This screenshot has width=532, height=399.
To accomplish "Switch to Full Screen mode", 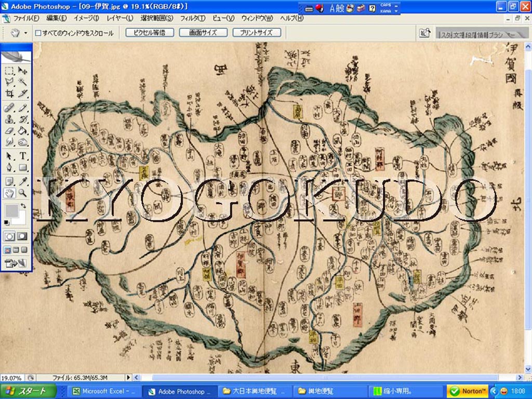I will (x=24, y=250).
